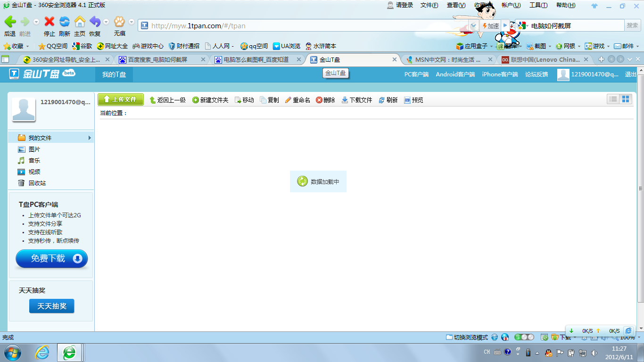Stop page loading with red X
Image resolution: width=644 pixels, height=362 pixels.
pyautogui.click(x=50, y=22)
